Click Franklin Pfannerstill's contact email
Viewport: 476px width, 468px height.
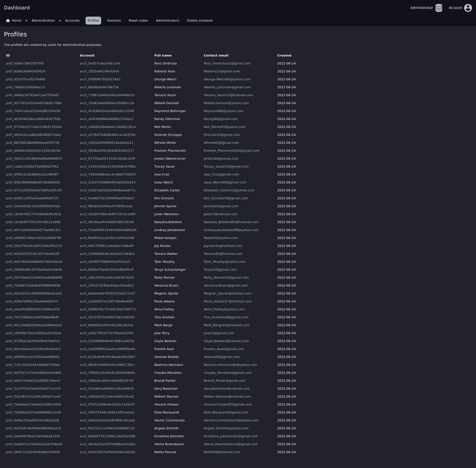tap(231, 151)
